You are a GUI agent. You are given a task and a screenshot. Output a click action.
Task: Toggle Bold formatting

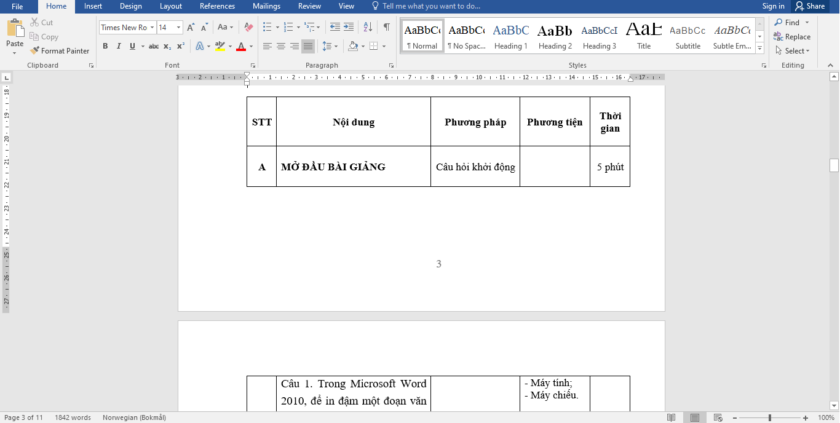coord(105,46)
